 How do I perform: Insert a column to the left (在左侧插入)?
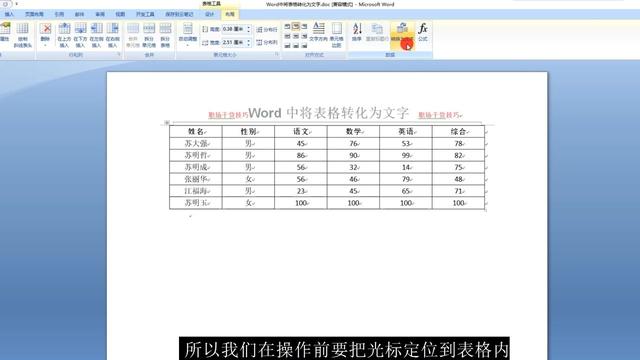(x=96, y=35)
